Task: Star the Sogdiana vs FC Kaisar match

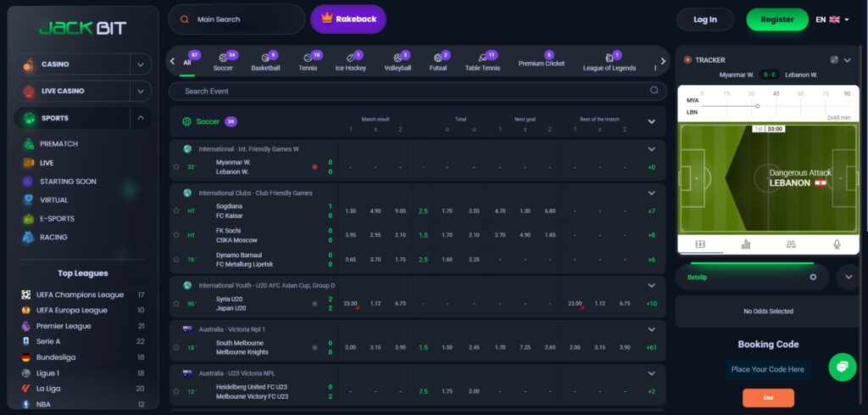Action: point(176,210)
